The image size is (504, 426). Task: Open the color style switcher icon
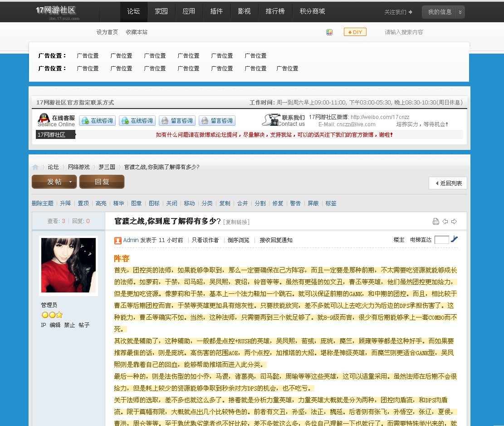[x=329, y=32]
